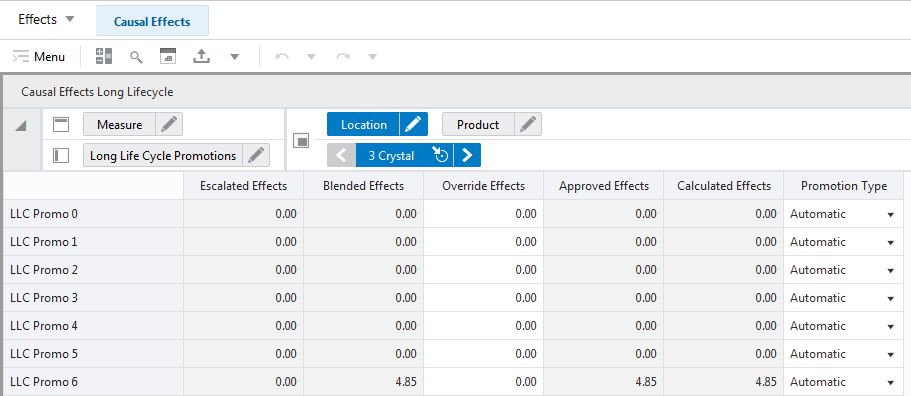Click Calculated Effects value 4.85 for LLC Promo 6
This screenshot has height=396, width=911.
click(724, 381)
